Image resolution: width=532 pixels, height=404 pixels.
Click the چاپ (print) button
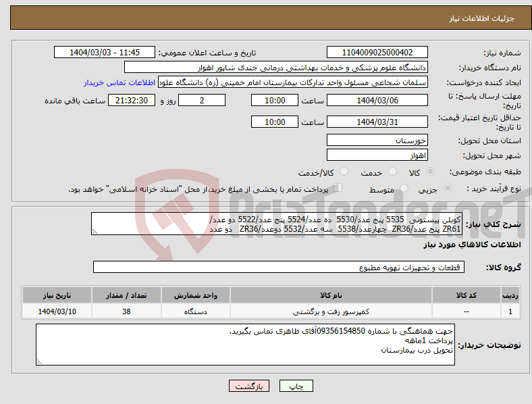click(x=296, y=386)
